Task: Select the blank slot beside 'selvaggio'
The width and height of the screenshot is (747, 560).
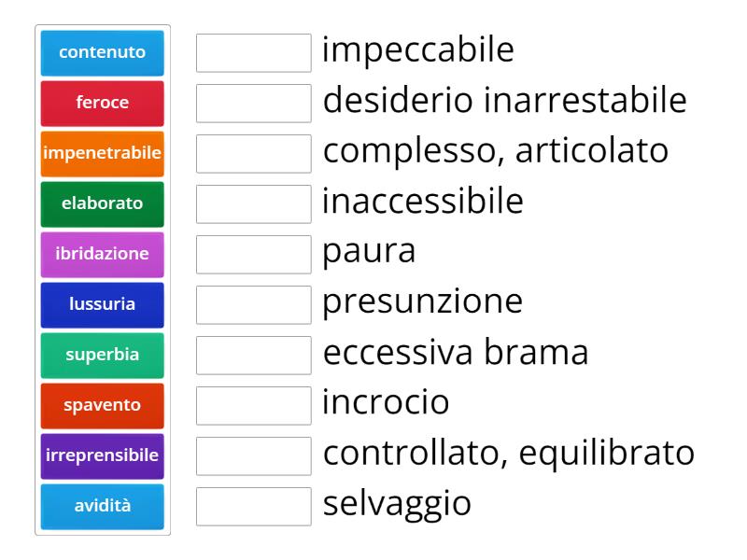Action: (x=254, y=506)
